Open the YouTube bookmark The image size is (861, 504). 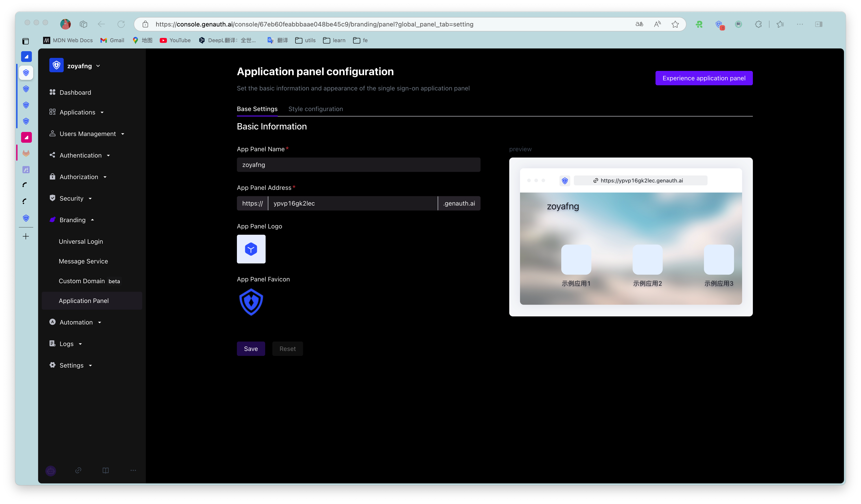175,40
